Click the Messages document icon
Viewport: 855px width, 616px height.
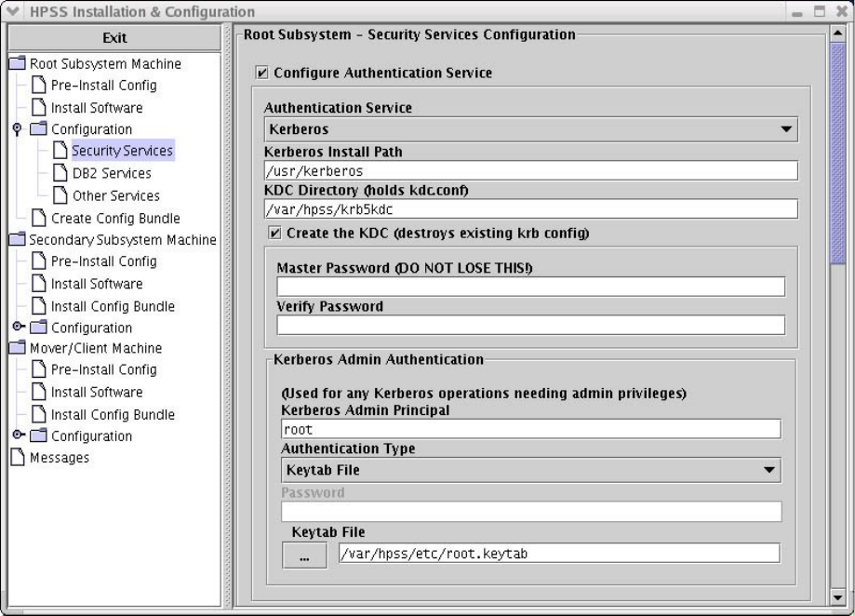tap(18, 458)
